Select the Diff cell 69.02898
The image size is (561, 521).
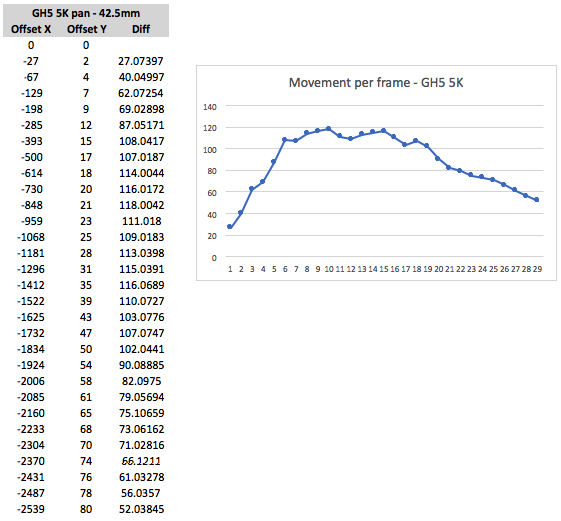point(141,109)
